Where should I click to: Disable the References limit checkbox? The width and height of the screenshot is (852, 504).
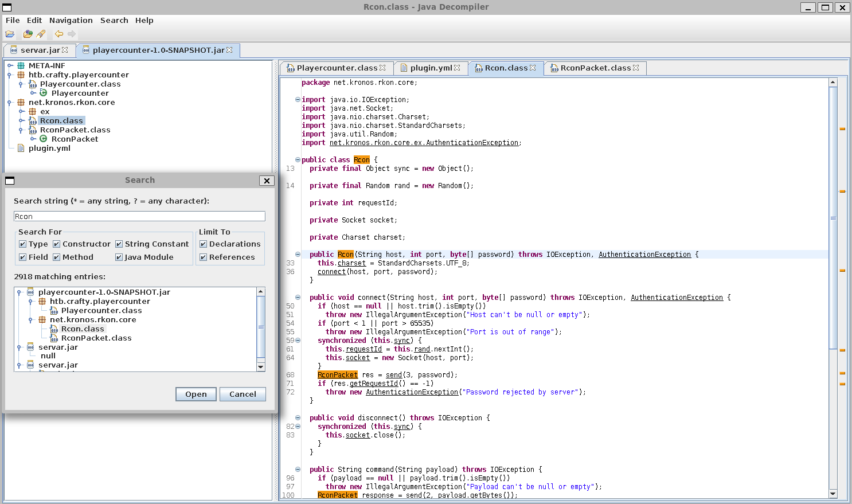point(204,257)
